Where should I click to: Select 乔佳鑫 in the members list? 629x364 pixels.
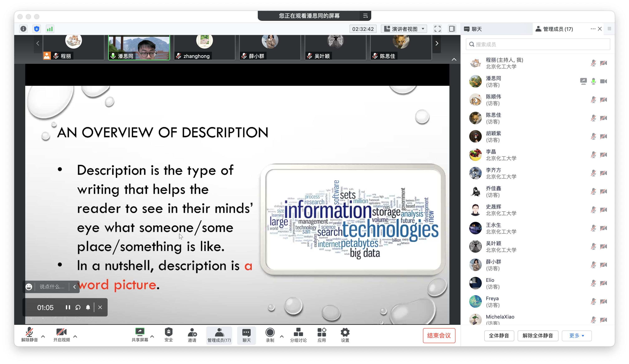[x=538, y=191]
